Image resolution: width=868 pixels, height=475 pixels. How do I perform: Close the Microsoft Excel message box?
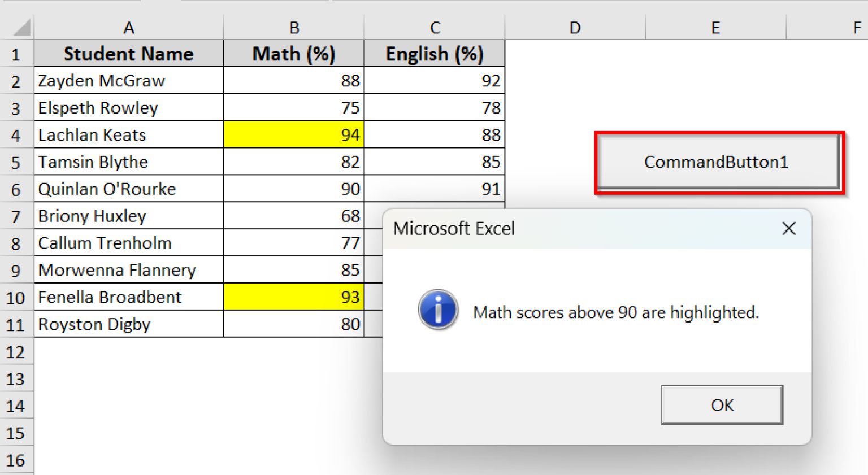(x=788, y=229)
